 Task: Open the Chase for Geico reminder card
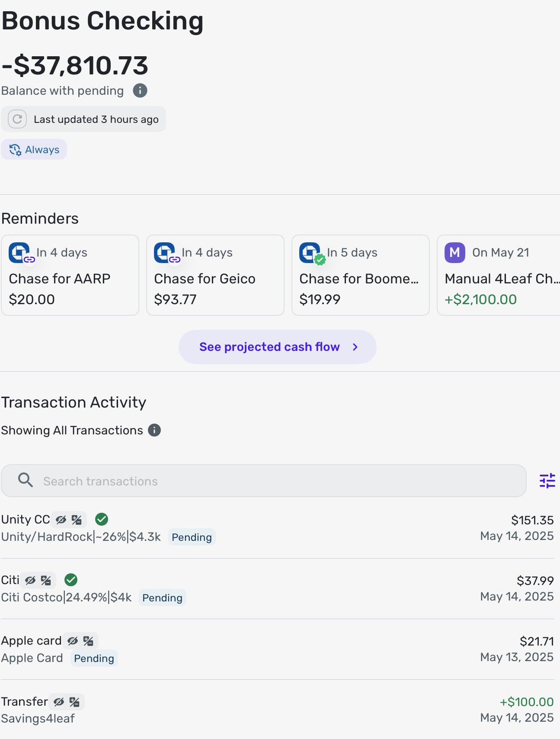(x=215, y=275)
